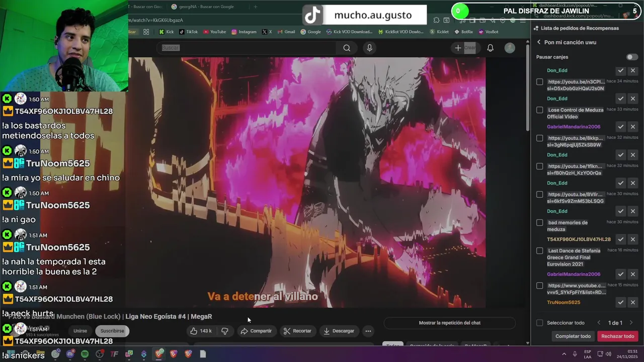Check the Last Dance de Stefania checkbox

pos(540,251)
